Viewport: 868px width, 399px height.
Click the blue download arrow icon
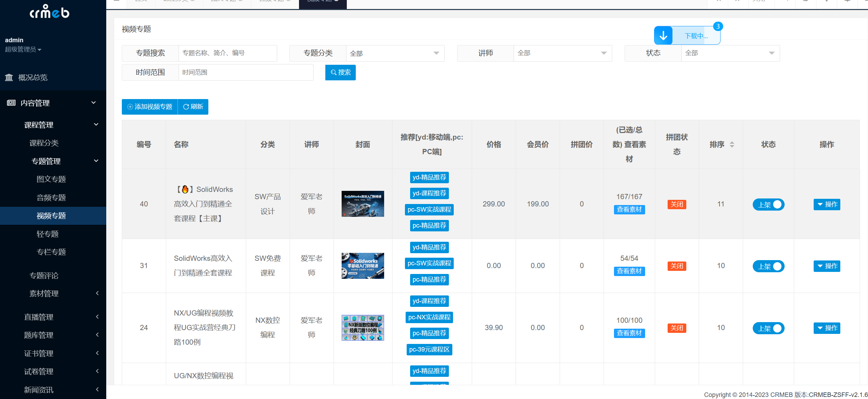pyautogui.click(x=663, y=36)
